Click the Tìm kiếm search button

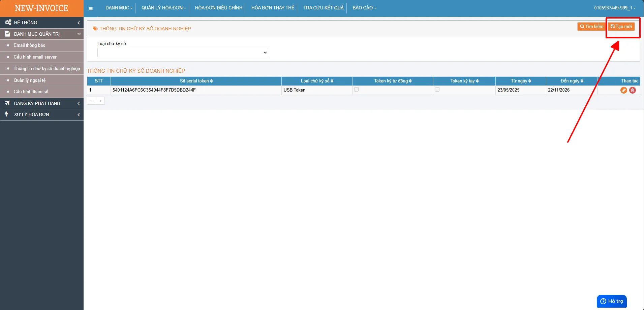click(591, 26)
